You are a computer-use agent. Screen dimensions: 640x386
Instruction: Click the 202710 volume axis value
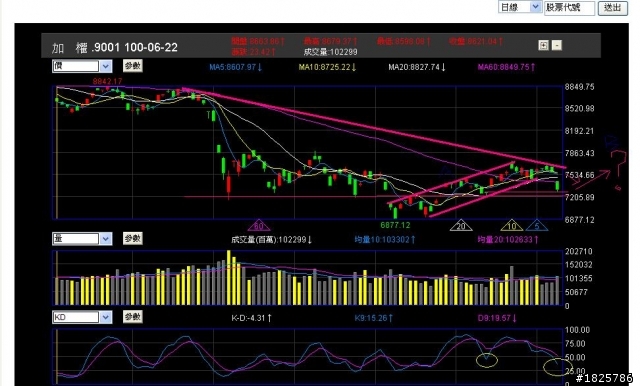pos(578,251)
